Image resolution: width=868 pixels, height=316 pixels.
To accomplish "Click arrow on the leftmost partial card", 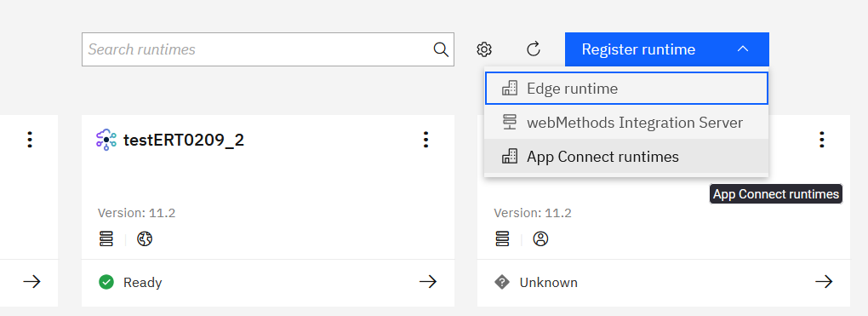I will tap(32, 282).
